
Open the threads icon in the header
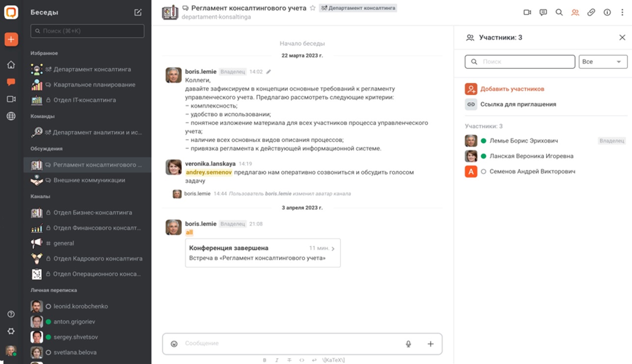543,13
